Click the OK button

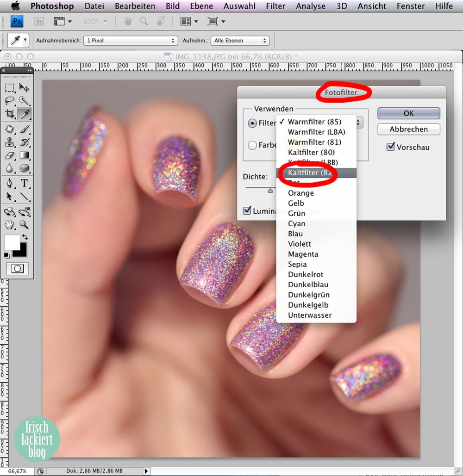[409, 113]
